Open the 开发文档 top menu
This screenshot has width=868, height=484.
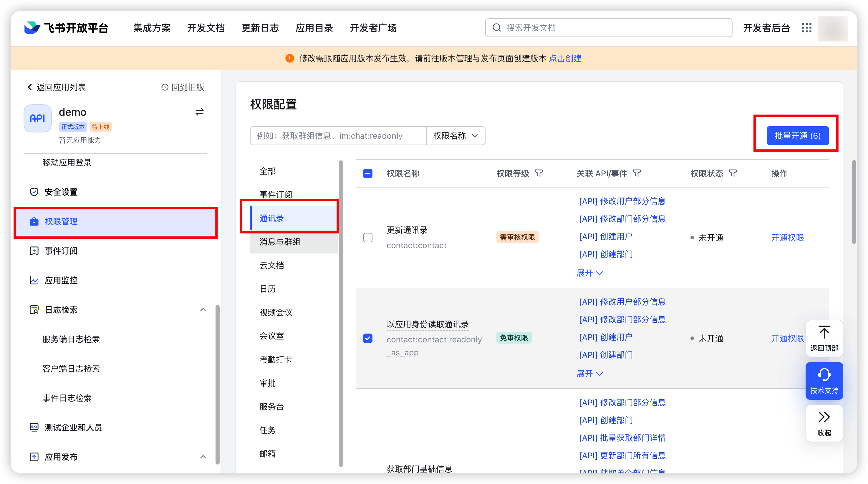206,28
